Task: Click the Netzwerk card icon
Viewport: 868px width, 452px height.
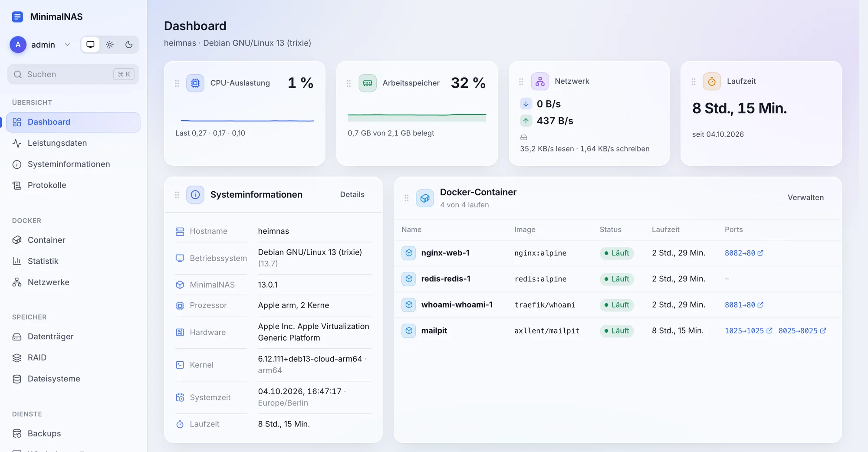Action: (x=540, y=81)
